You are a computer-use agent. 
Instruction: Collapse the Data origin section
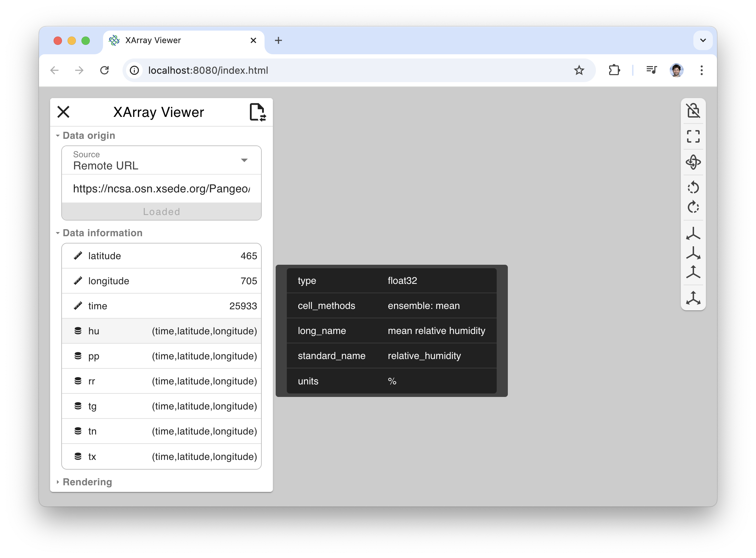86,135
